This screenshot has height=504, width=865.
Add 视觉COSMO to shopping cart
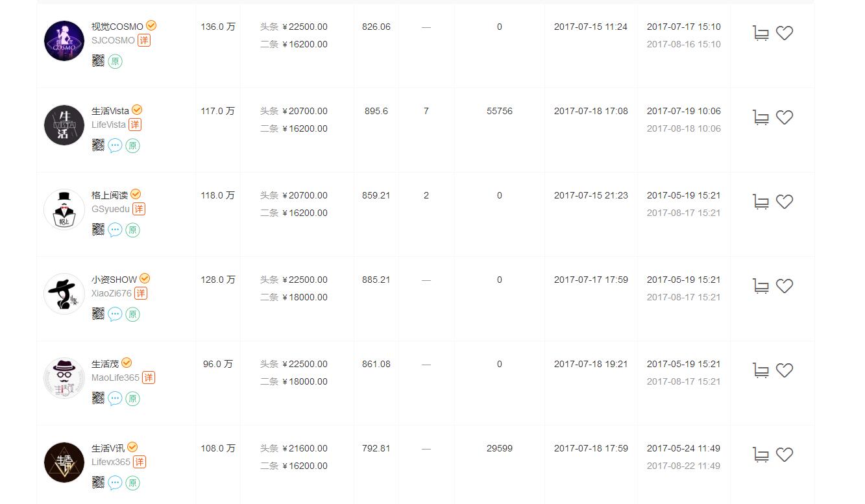(x=761, y=33)
